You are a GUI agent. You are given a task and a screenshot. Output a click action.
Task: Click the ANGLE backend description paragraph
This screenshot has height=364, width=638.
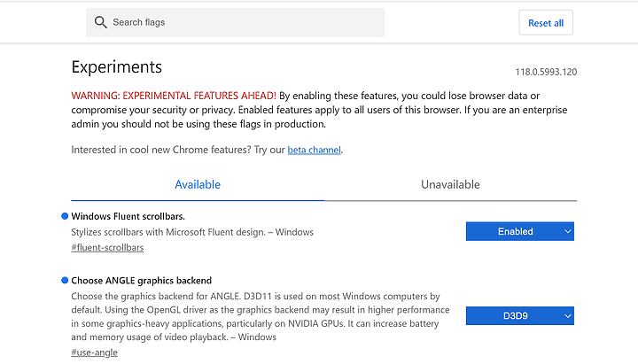click(x=261, y=317)
